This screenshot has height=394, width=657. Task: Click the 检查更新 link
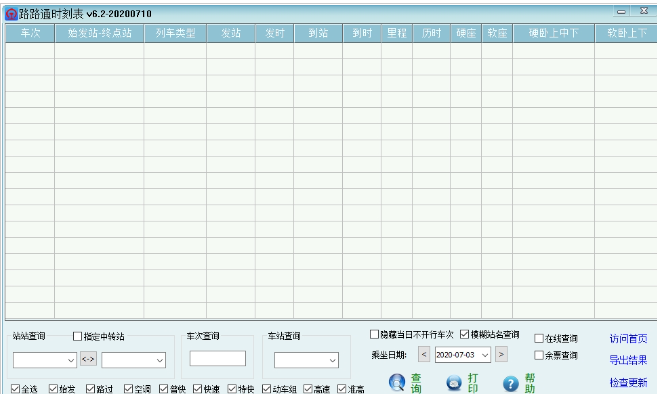628,382
